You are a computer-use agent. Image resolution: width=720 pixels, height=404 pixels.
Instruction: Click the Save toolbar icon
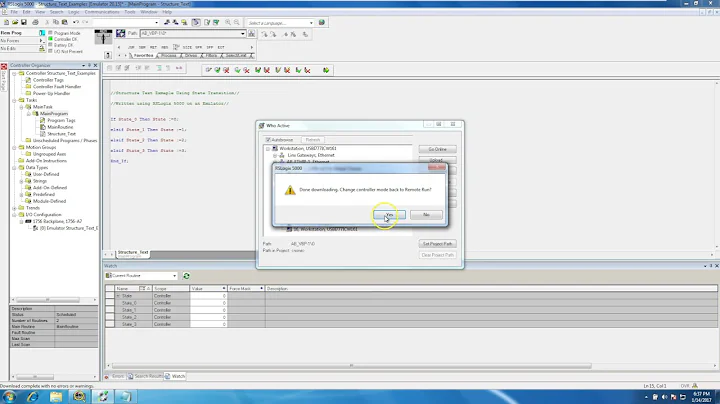tap(23, 22)
